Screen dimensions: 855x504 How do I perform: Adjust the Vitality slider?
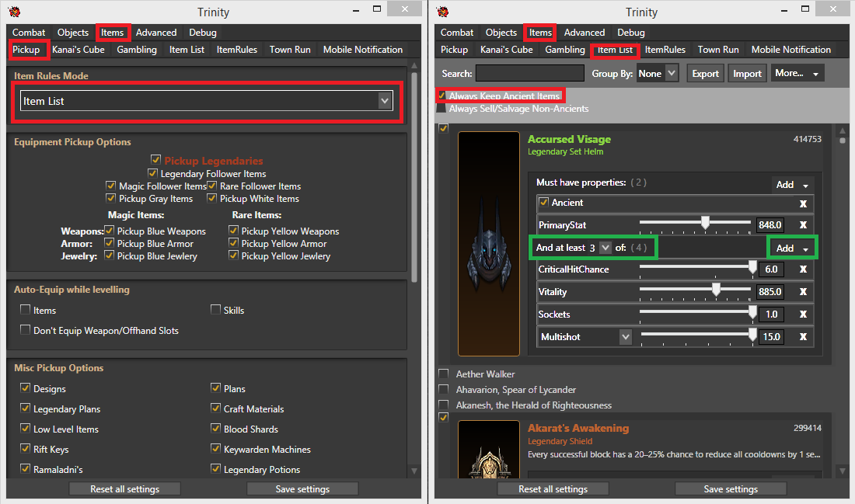pyautogui.click(x=716, y=290)
